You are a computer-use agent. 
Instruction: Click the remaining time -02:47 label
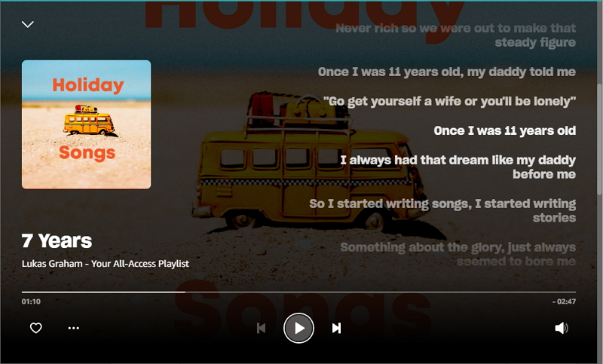(x=564, y=301)
